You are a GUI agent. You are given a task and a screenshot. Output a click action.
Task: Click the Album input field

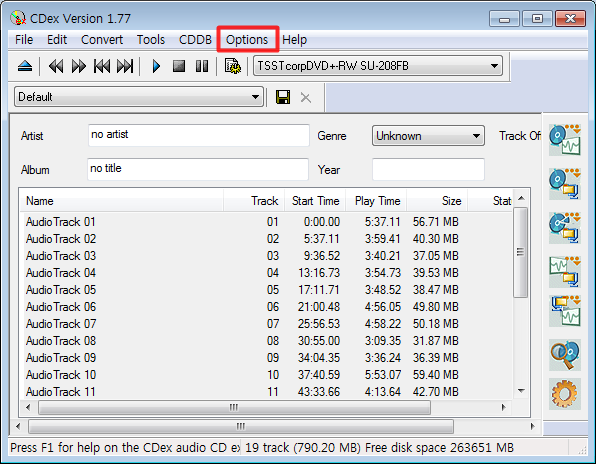pyautogui.click(x=198, y=169)
